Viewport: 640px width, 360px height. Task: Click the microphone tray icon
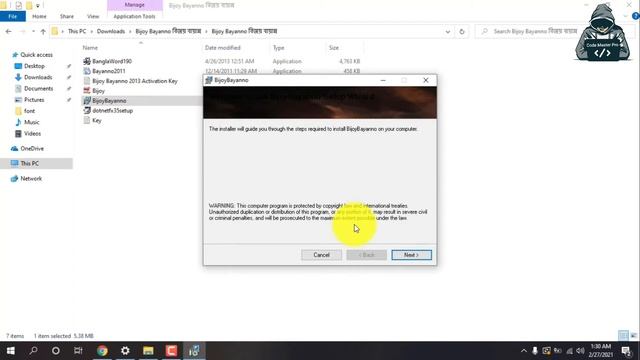[535, 351]
